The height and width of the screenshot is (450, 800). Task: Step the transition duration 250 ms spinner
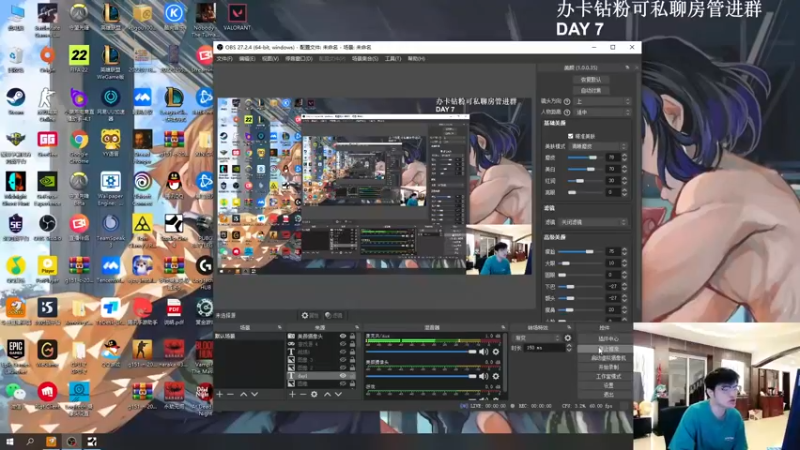pyautogui.click(x=569, y=348)
